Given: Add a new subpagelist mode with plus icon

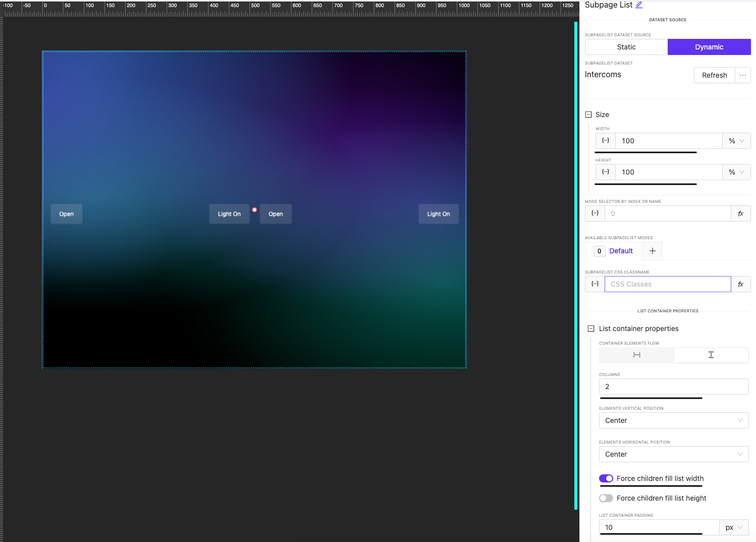Looking at the screenshot, I should [652, 251].
